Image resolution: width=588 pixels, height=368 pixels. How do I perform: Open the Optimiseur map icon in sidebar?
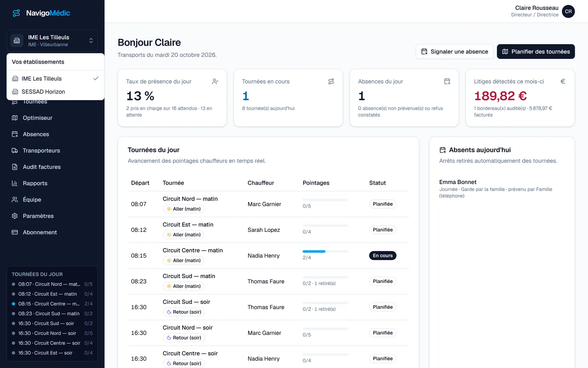pyautogui.click(x=15, y=118)
